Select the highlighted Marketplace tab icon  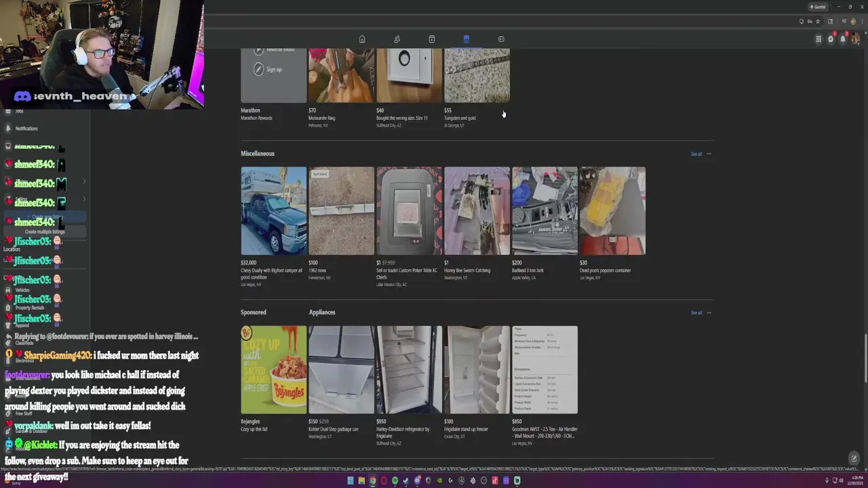click(467, 39)
